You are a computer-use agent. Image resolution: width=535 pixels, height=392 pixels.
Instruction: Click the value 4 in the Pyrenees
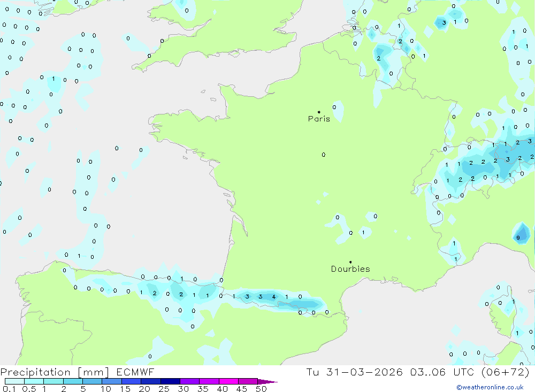pos(273,297)
